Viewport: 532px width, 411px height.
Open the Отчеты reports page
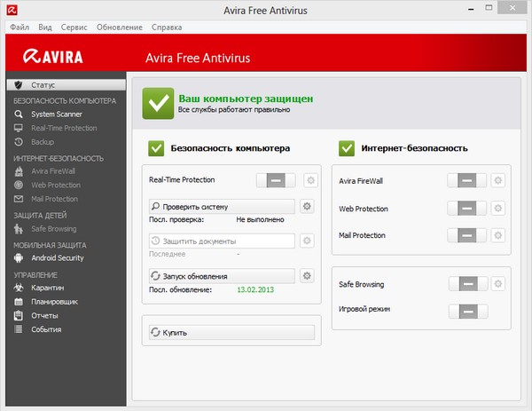pos(44,315)
